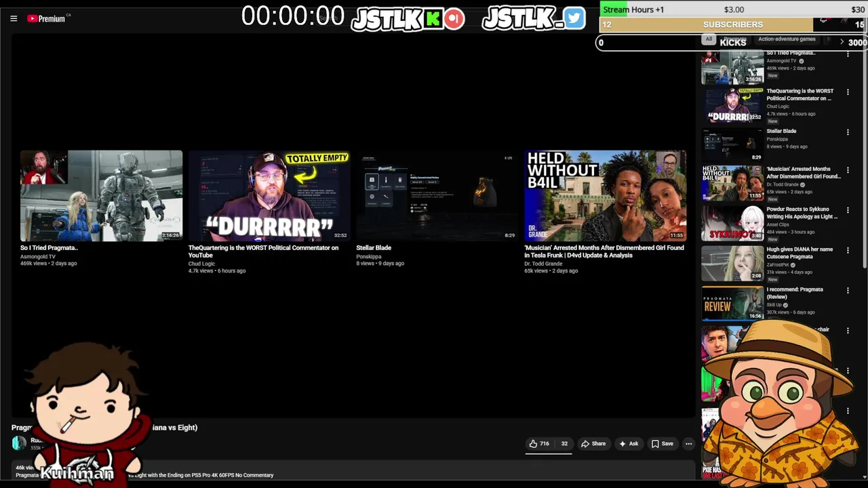Click the Share button under the video
The height and width of the screenshot is (488, 868).
click(593, 444)
